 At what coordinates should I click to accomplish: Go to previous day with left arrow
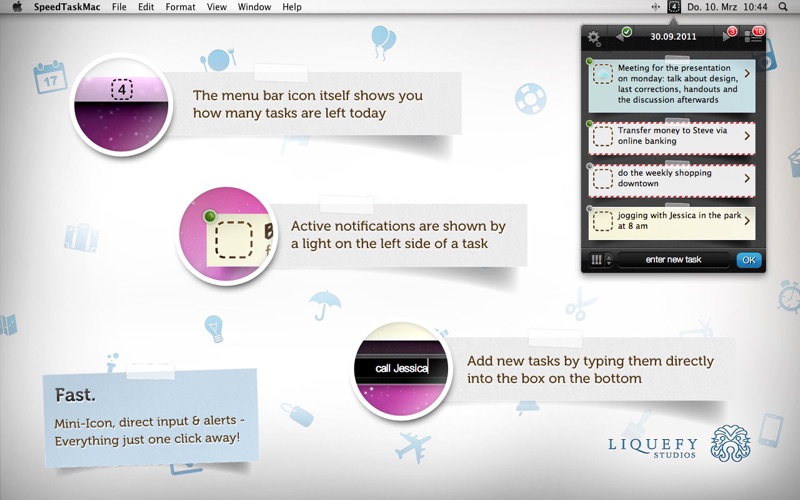pyautogui.click(x=622, y=36)
